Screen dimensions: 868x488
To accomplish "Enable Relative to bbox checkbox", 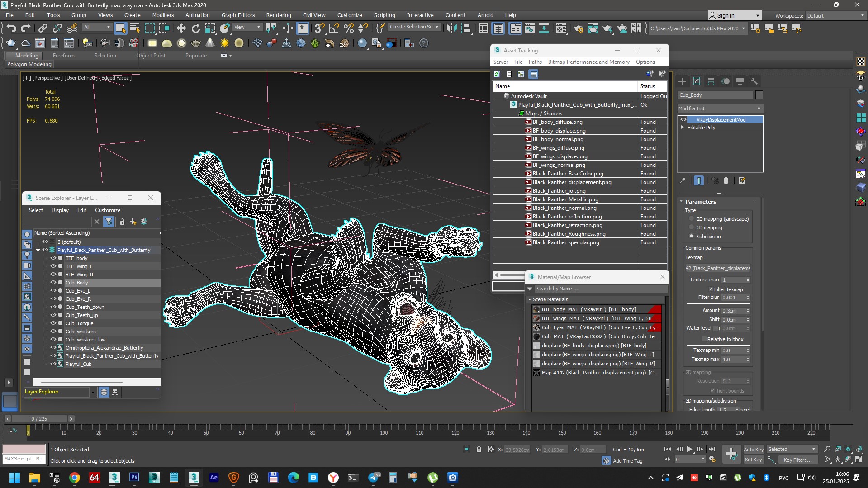I will tap(704, 339).
